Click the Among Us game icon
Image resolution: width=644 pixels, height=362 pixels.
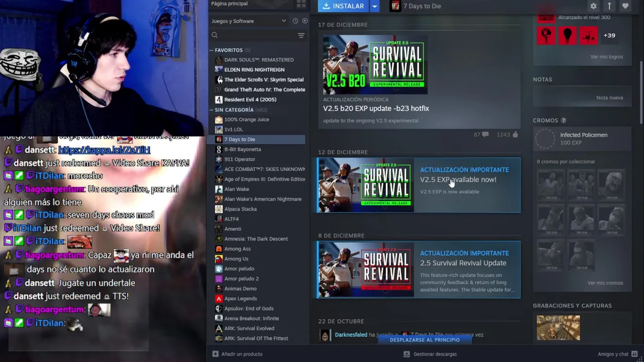tap(218, 259)
